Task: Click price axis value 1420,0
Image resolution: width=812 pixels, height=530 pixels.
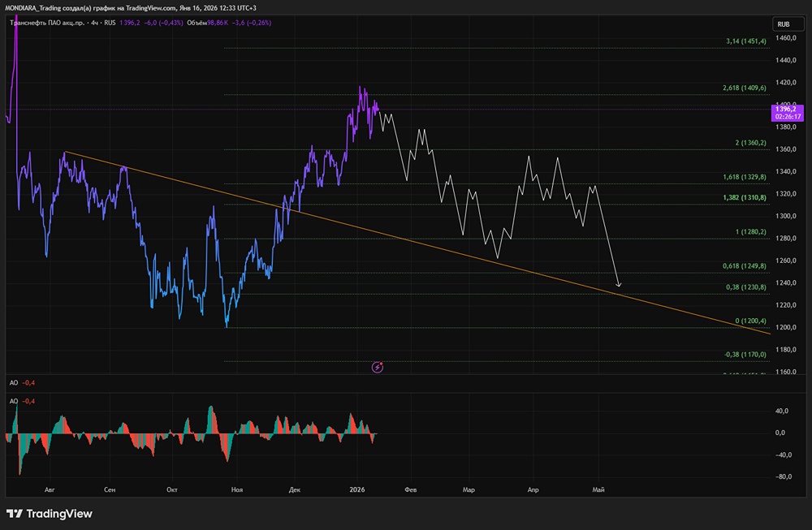Action: 785,82
